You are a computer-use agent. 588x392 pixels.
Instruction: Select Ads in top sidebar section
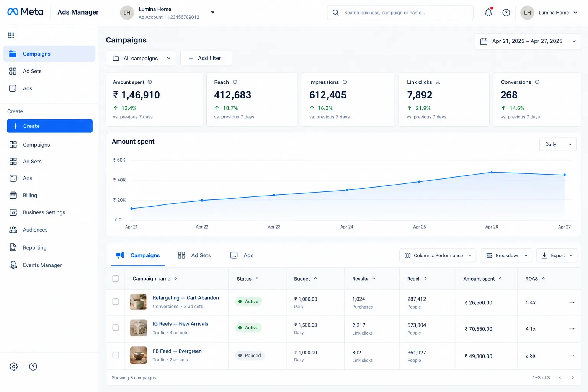pos(49,88)
